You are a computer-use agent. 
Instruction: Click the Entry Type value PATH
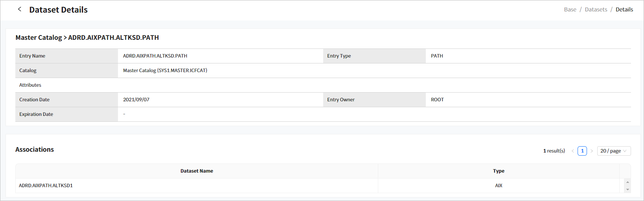pos(437,56)
